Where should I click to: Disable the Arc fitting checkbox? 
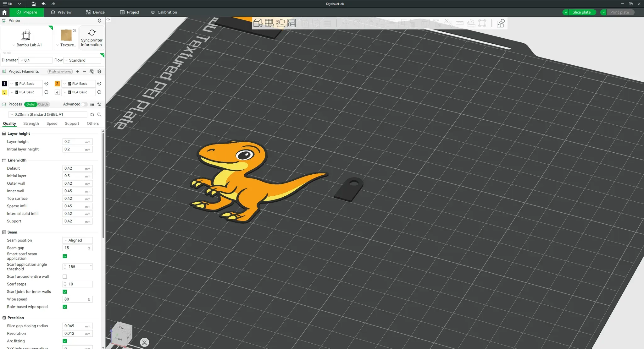coord(64,341)
